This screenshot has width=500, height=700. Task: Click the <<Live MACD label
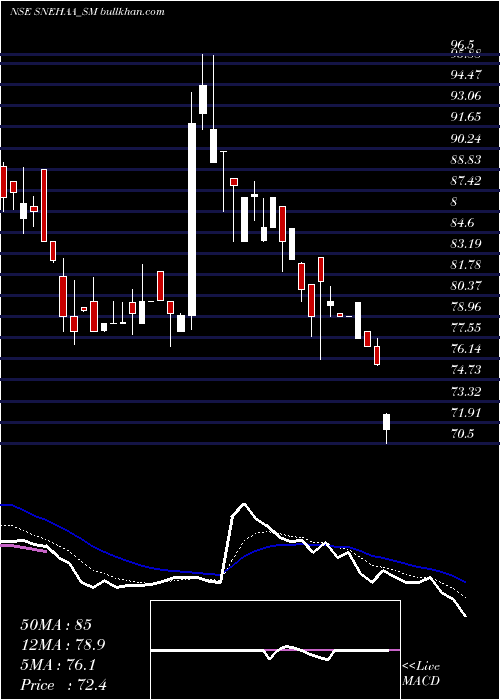pyautogui.click(x=421, y=673)
